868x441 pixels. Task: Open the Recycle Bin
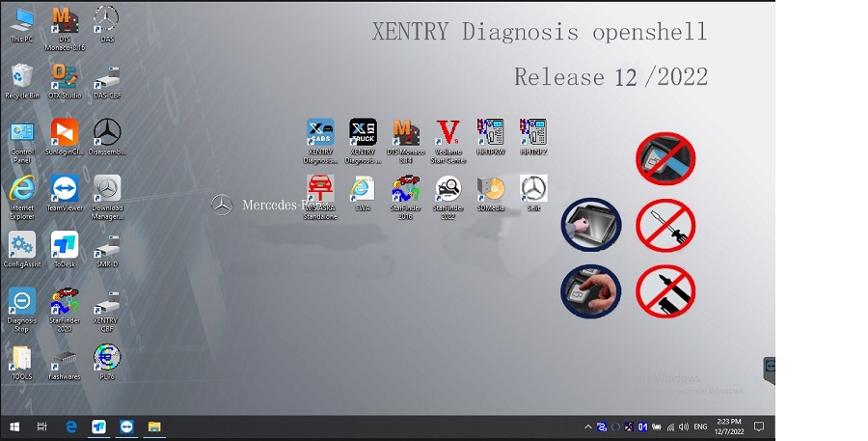(x=22, y=81)
